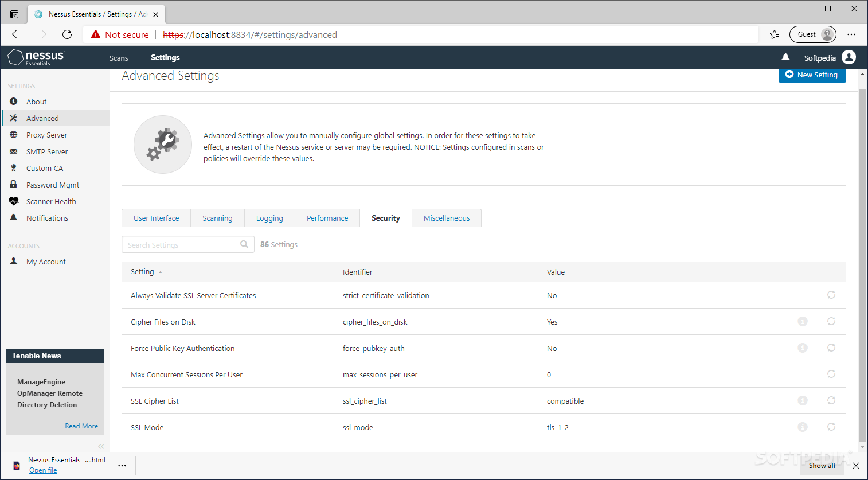Image resolution: width=868 pixels, height=480 pixels.
Task: Click the Nessus Essentials logo
Action: click(36, 57)
